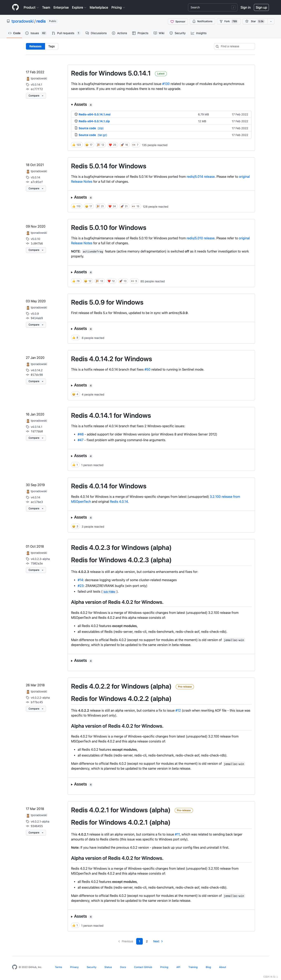Go to Team page in header
This screenshot has width=281, height=980.
point(46,7)
